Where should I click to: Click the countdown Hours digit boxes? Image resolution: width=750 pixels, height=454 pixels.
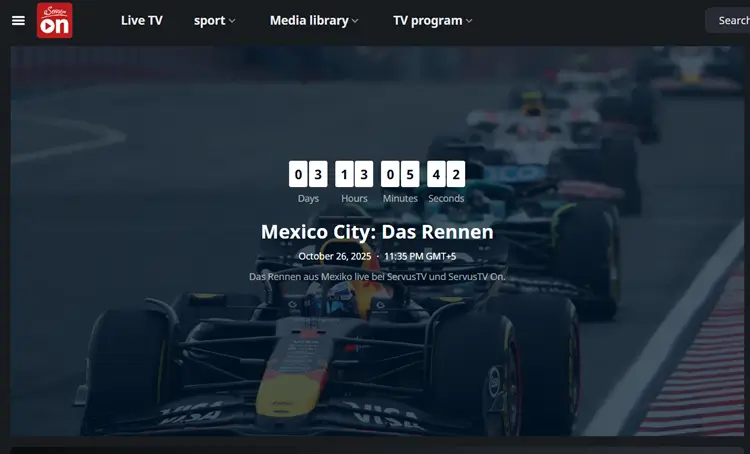pos(354,174)
